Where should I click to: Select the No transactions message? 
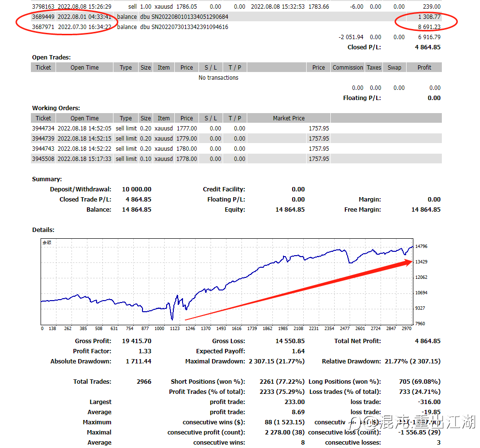pos(218,77)
